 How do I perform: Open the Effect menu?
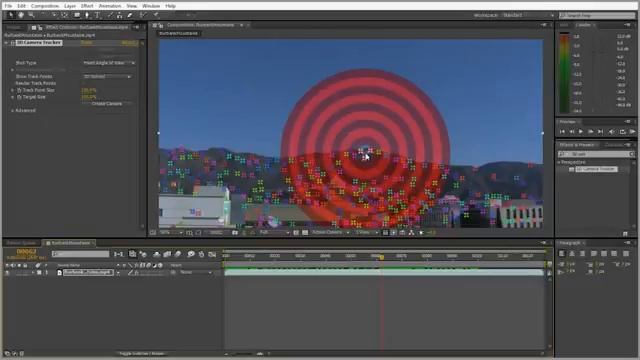point(87,6)
